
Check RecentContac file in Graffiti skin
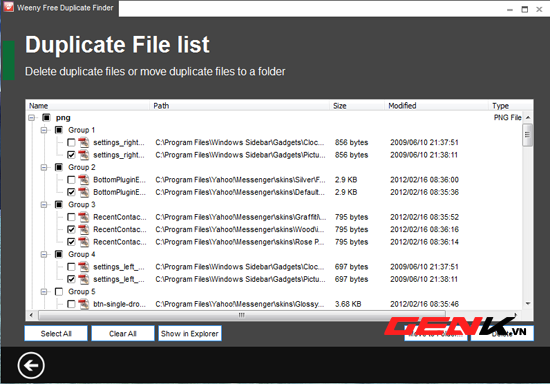pyautogui.click(x=71, y=217)
